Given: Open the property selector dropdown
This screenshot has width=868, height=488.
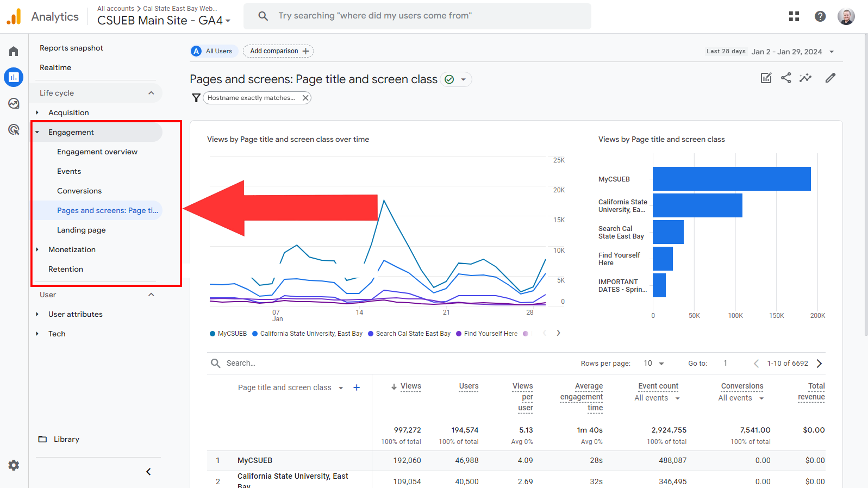Looking at the screenshot, I should click(x=164, y=21).
